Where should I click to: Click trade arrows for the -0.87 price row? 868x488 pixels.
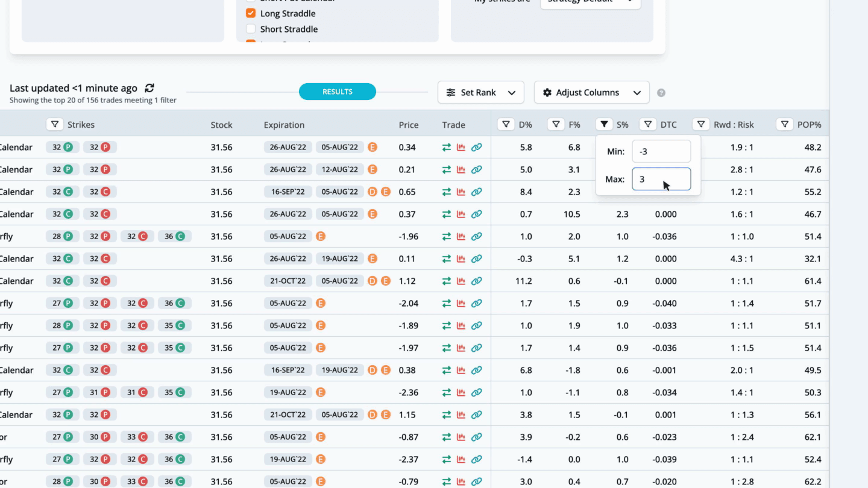(x=447, y=437)
